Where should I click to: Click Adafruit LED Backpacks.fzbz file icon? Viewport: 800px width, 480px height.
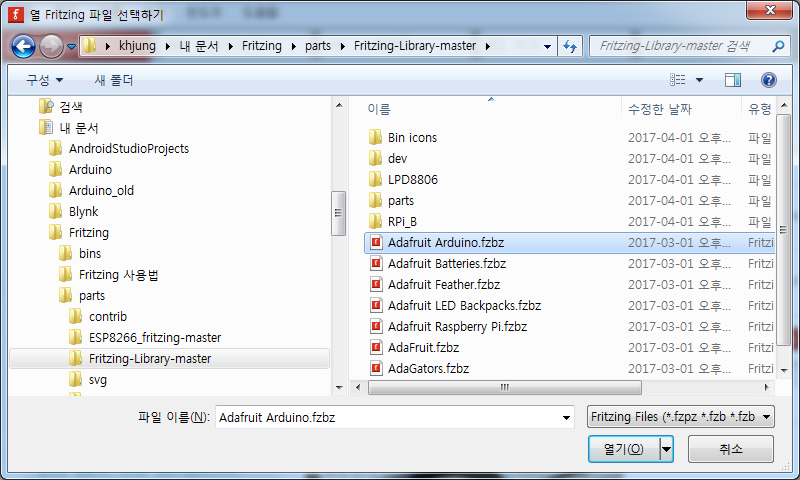[x=376, y=305]
